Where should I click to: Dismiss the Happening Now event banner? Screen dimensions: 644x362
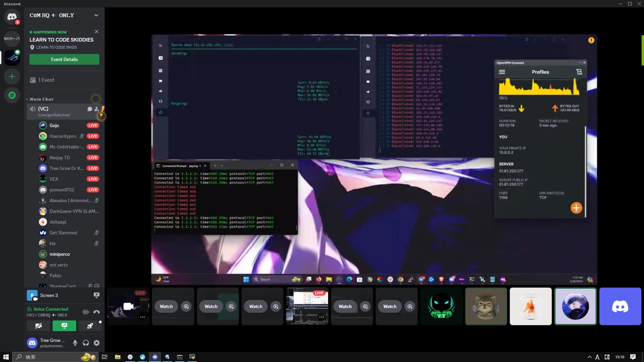pos(97,32)
